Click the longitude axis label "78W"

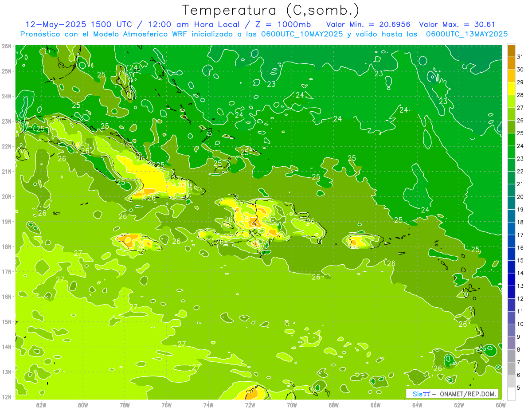click(125, 405)
